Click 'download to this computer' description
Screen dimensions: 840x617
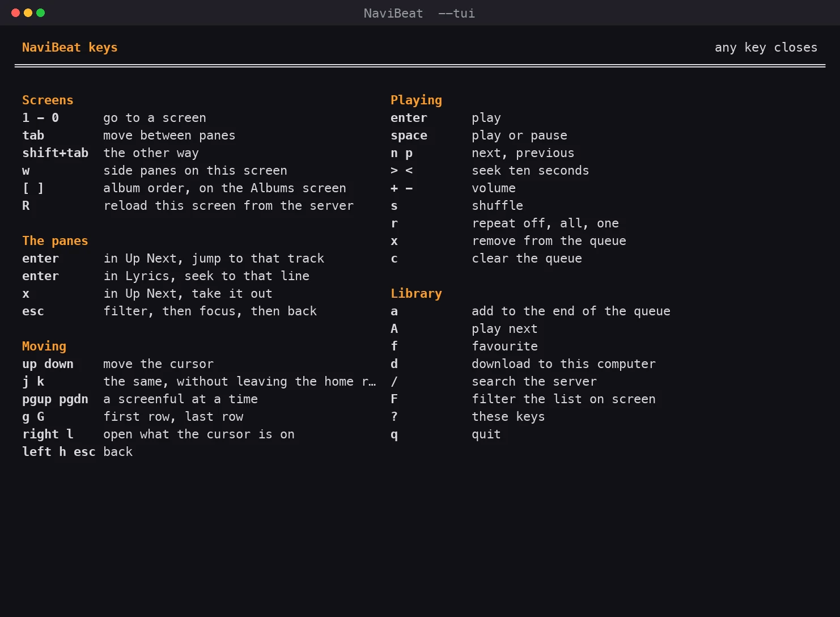tap(563, 364)
